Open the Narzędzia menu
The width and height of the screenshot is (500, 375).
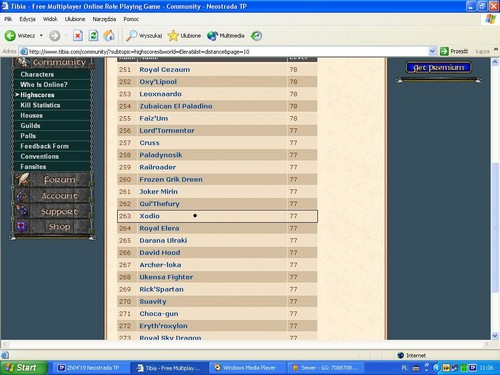(104, 19)
